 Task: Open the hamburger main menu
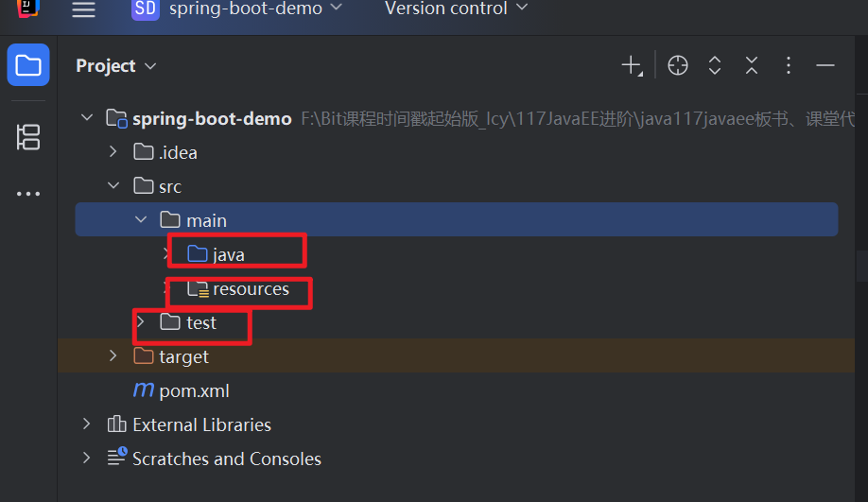coord(83,9)
